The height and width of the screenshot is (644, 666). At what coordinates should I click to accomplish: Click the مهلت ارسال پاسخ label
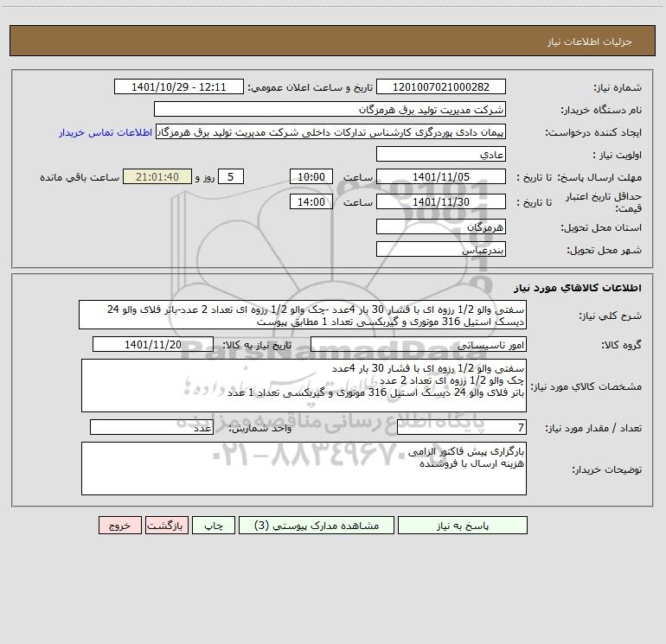(599, 177)
